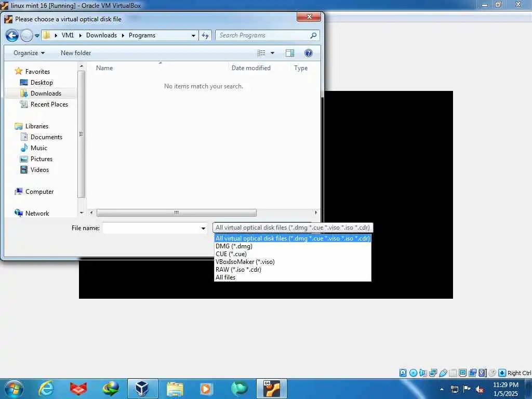The height and width of the screenshot is (399, 532).
Task: Change view with the view icon
Action: point(261,53)
